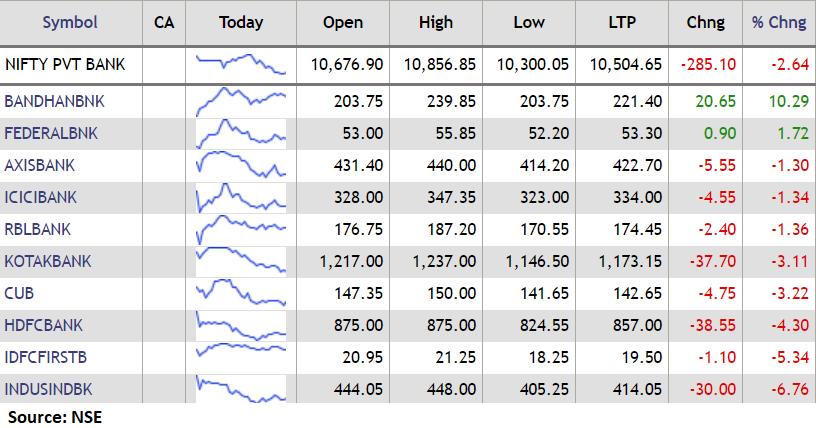Select the CA column header
The width and height of the screenshot is (816, 428).
164,22
